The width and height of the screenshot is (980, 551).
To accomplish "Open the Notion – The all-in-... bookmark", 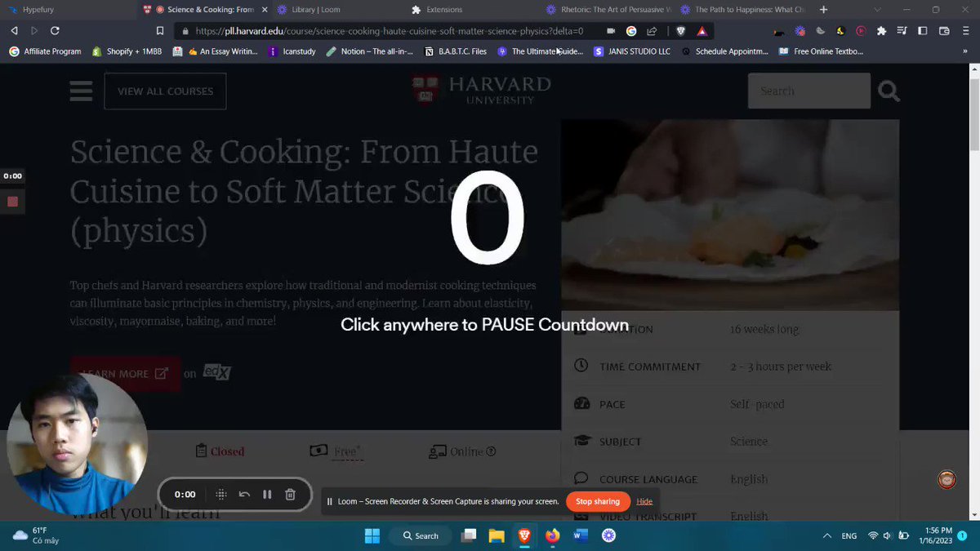I will [x=369, y=51].
